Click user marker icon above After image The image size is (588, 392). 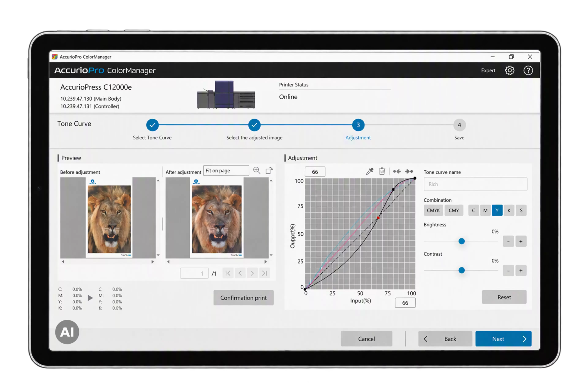(196, 182)
